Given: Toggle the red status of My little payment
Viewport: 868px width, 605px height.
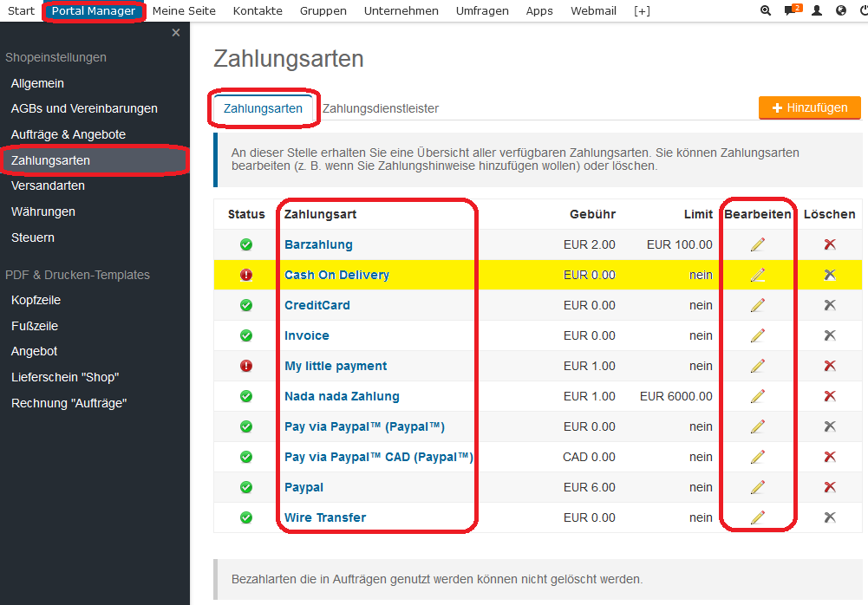Looking at the screenshot, I should tap(246, 366).
